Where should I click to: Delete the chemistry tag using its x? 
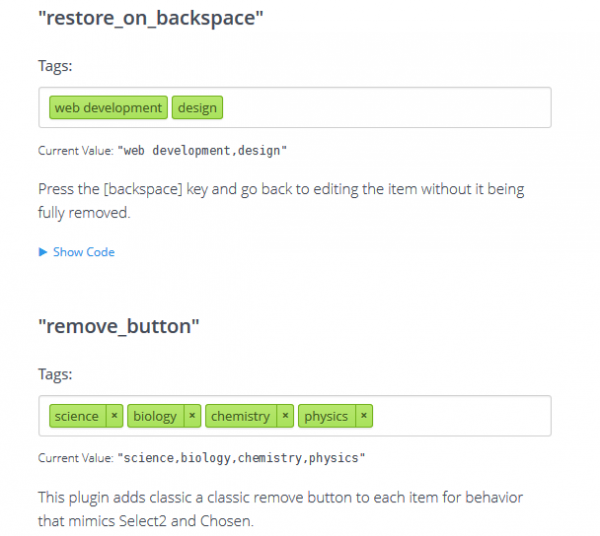point(285,416)
